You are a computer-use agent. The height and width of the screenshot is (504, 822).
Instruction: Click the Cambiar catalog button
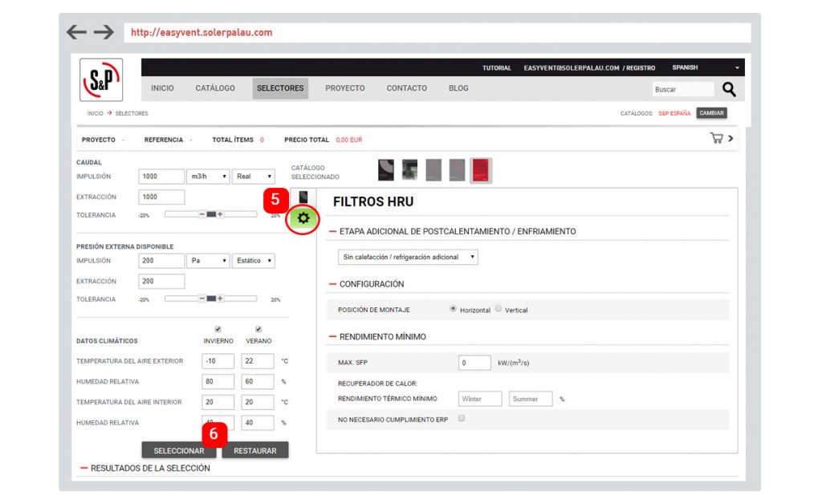click(711, 113)
